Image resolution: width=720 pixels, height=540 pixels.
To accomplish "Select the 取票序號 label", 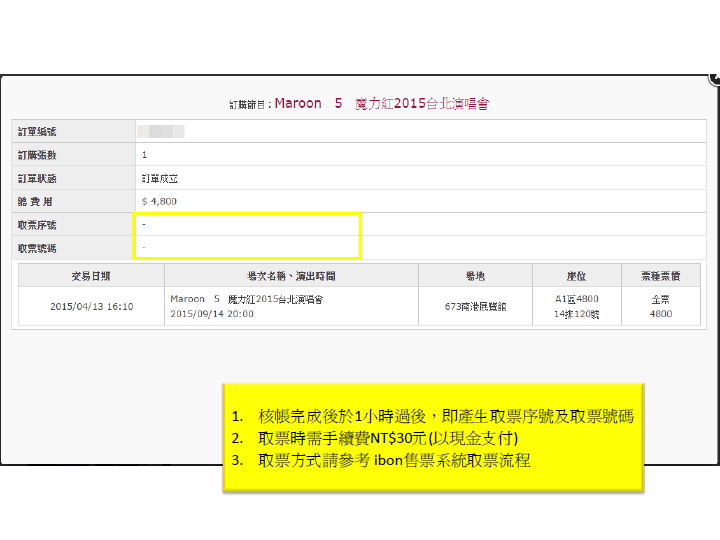I will [37, 225].
